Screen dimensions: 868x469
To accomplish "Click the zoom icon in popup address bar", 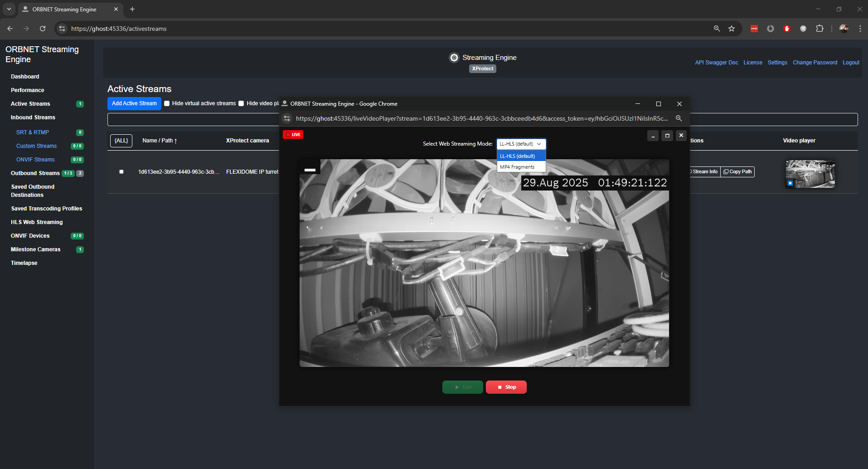I will click(x=679, y=118).
